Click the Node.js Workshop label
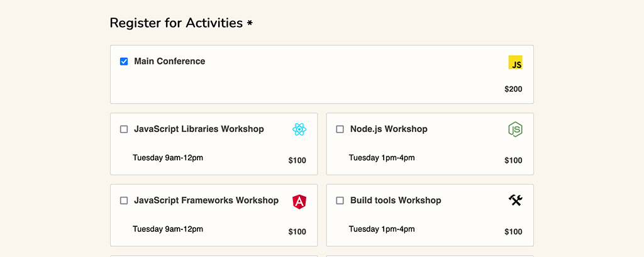This screenshot has width=644, height=257. [389, 129]
